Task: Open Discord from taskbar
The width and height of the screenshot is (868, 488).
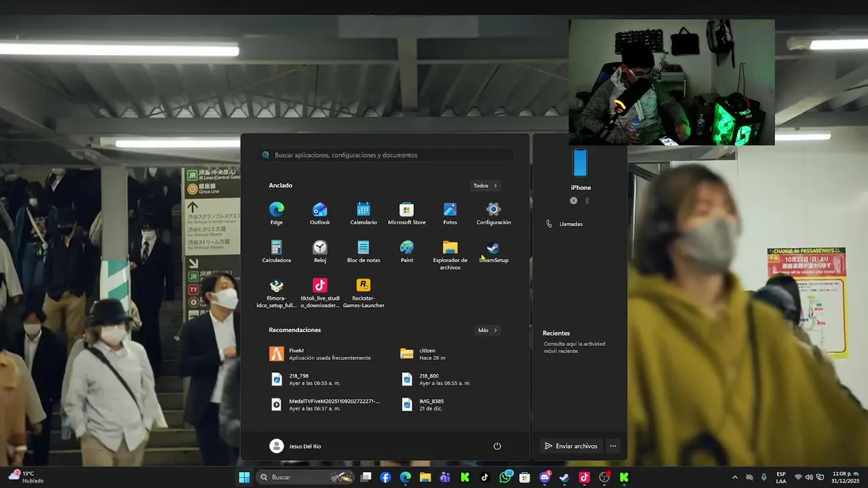Action: 545,477
